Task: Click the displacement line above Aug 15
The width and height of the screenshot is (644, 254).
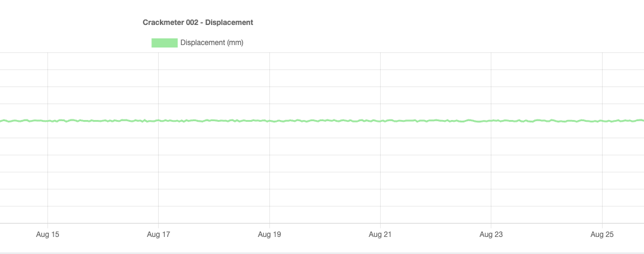Action: pos(47,121)
